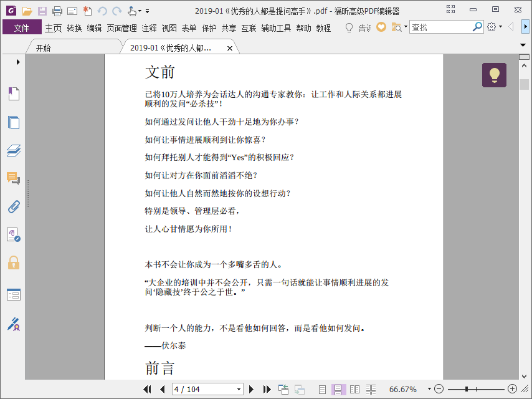Viewport: 532px width, 399px height.
Task: Click the vertical scrollbar thumb
Action: pyautogui.click(x=524, y=84)
